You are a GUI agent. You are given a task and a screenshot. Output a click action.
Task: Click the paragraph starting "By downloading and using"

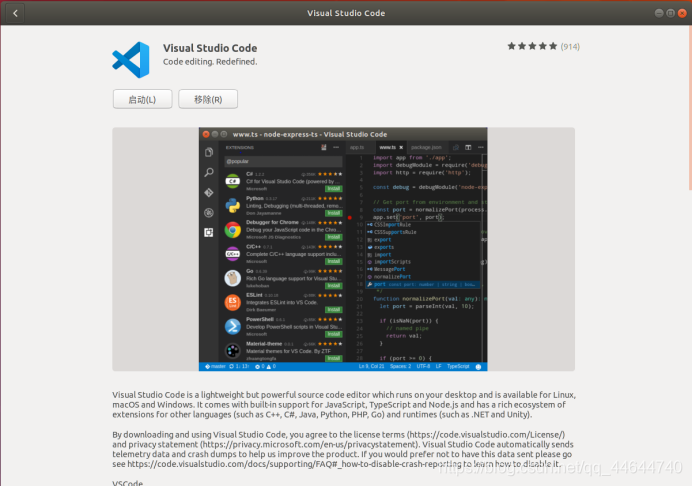click(x=342, y=449)
